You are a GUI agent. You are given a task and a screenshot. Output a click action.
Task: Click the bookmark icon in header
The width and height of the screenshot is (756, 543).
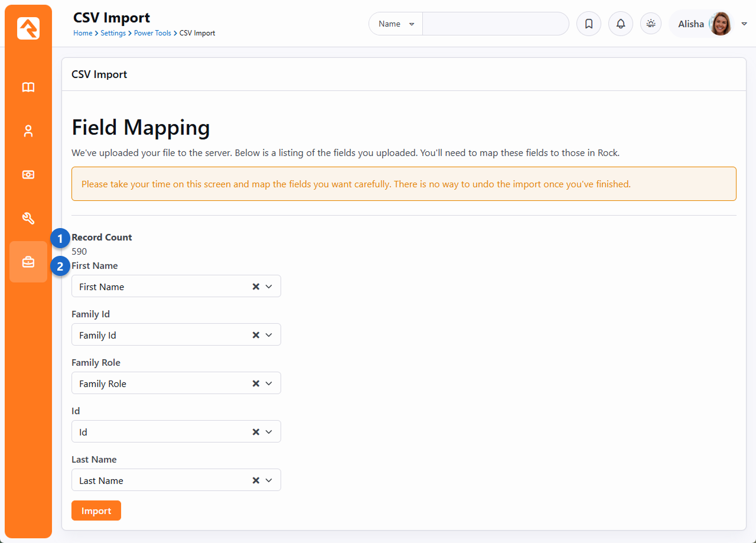point(588,24)
